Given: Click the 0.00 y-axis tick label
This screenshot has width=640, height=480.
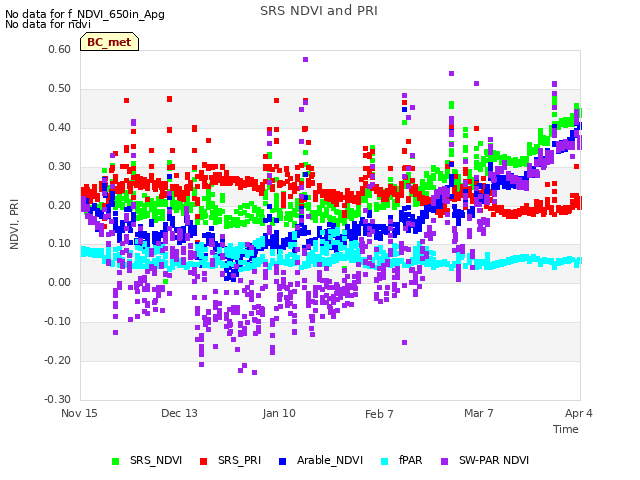Looking at the screenshot, I should tap(59, 282).
